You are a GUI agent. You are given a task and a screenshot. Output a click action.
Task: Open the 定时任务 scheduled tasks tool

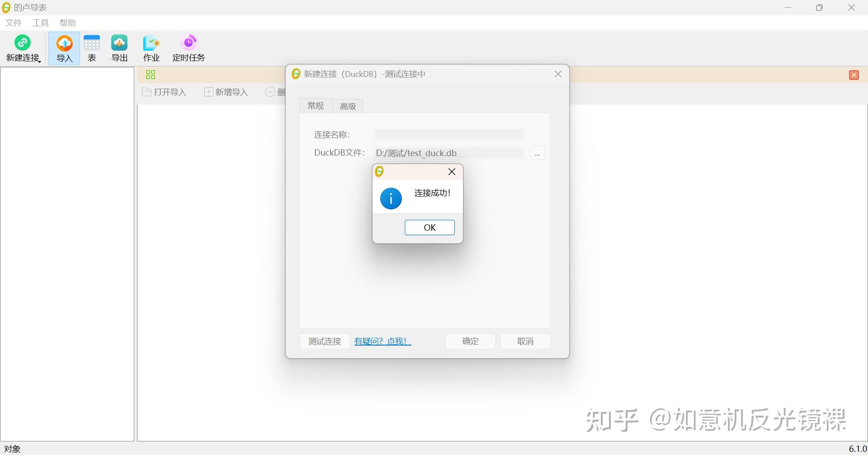188,47
